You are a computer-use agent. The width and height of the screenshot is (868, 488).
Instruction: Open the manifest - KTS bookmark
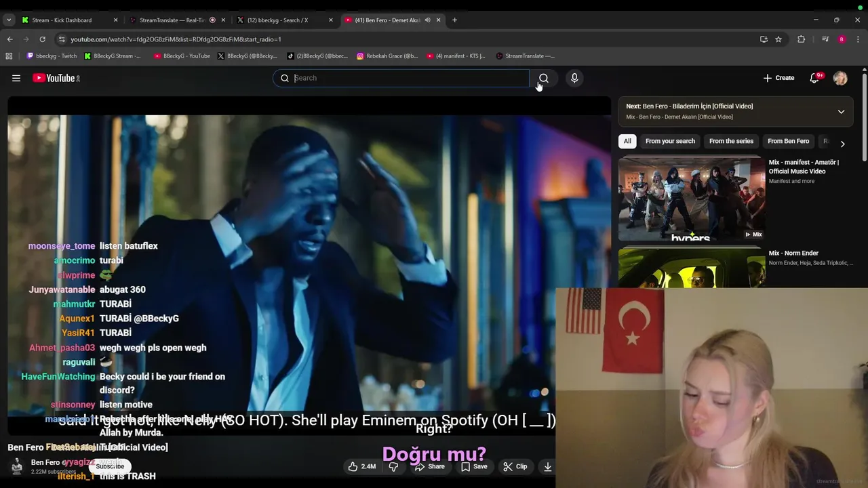click(457, 56)
